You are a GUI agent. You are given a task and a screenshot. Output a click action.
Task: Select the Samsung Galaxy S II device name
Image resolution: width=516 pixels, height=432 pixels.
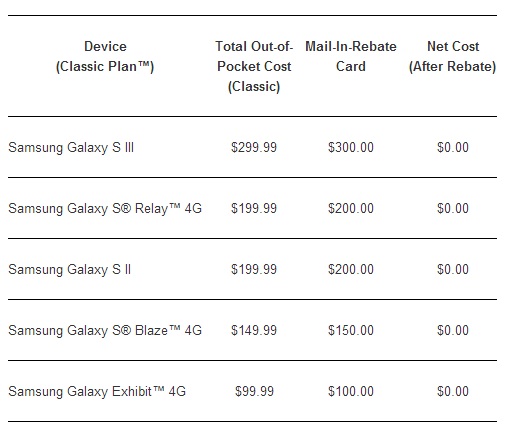(69, 269)
